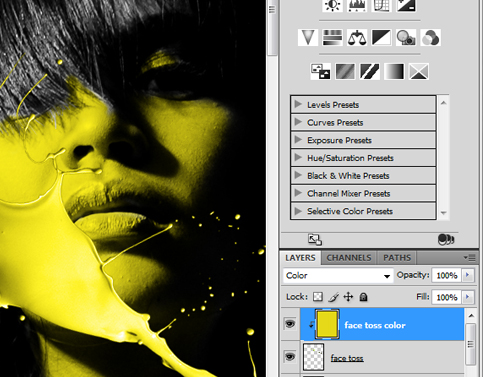Add an Exposure adjustment layer
Viewport: 483px width, 377px height.
(x=406, y=5)
